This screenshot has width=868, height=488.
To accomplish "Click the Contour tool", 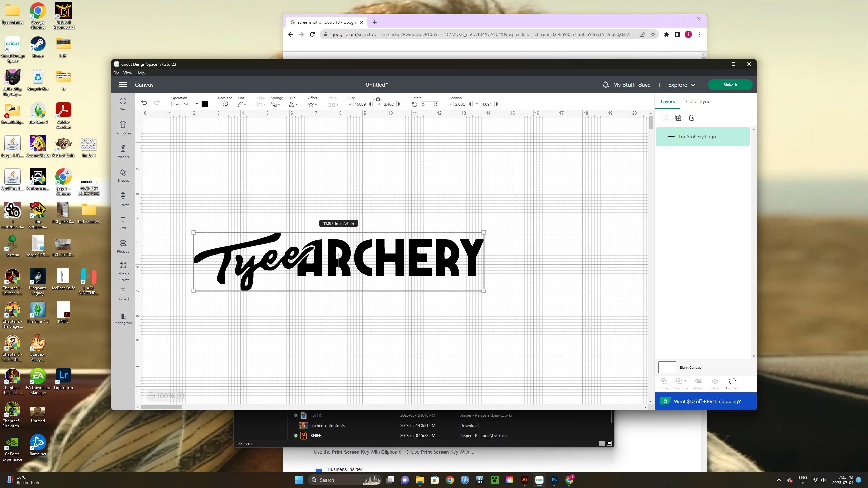I will (732, 383).
